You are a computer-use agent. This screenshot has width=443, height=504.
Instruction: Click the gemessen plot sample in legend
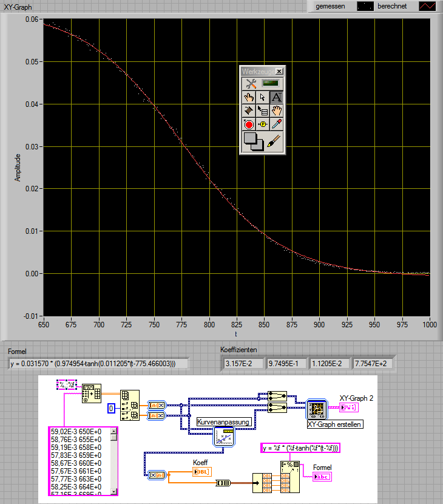tap(365, 6)
